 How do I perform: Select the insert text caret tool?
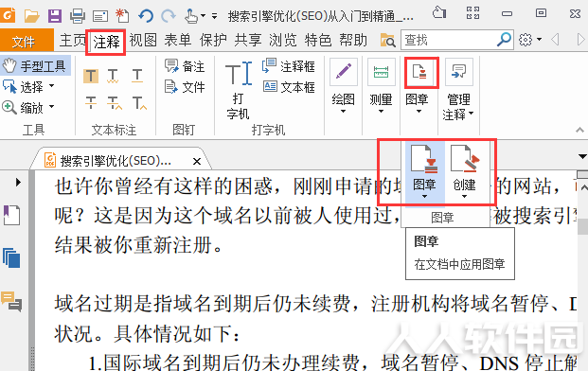click(139, 102)
